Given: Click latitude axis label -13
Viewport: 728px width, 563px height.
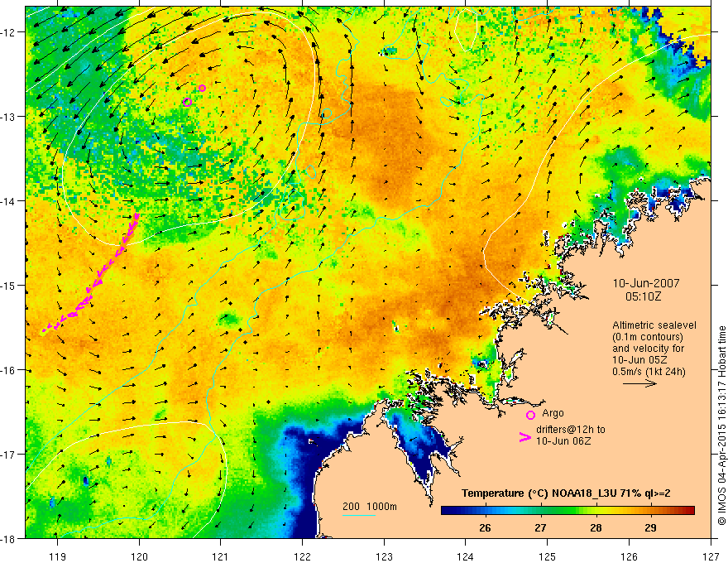Looking at the screenshot, I should pyautogui.click(x=8, y=116).
